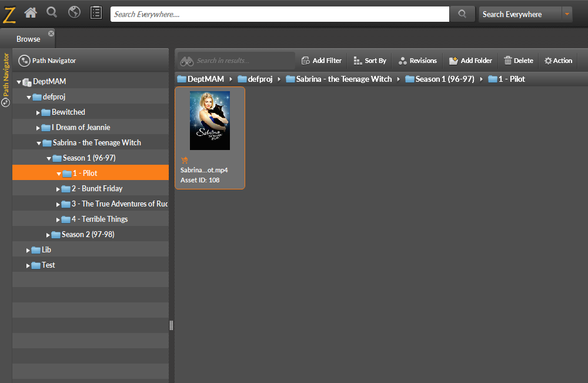Collapse Sabrina - the Teenage Witch node
The width and height of the screenshot is (588, 383).
39,144
